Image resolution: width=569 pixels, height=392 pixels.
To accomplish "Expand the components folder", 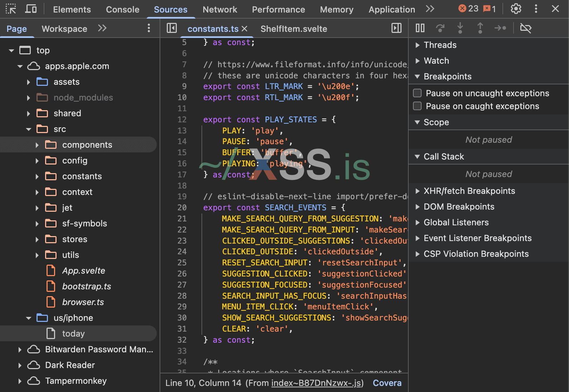I will coord(37,145).
